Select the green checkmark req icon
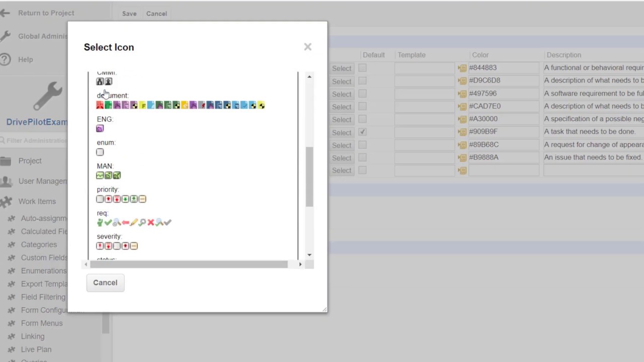Viewport: 644px width, 362px height. coord(108,222)
